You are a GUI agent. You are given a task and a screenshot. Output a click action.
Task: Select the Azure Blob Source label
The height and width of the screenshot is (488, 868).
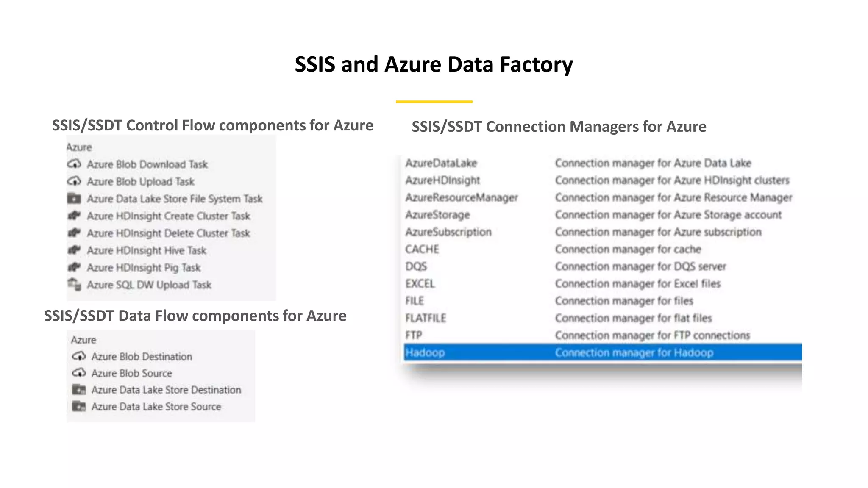132,373
